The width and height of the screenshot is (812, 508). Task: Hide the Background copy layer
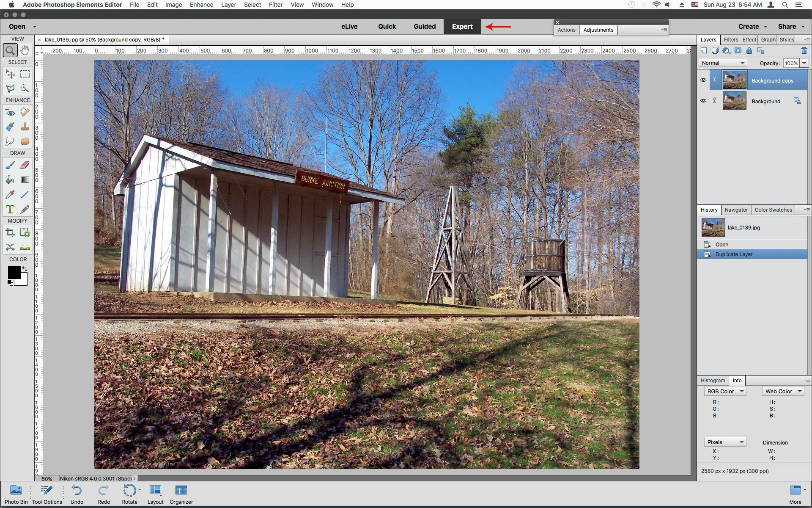[703, 80]
